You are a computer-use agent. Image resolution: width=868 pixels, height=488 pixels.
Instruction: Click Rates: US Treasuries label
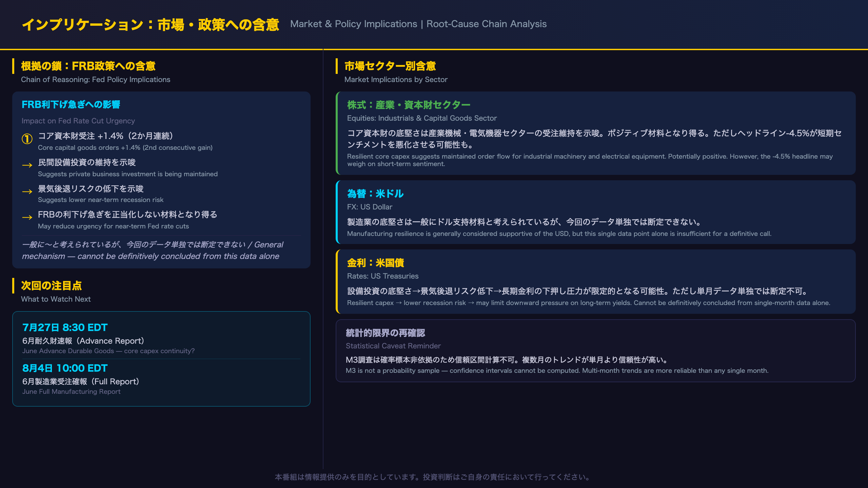pyautogui.click(x=383, y=276)
